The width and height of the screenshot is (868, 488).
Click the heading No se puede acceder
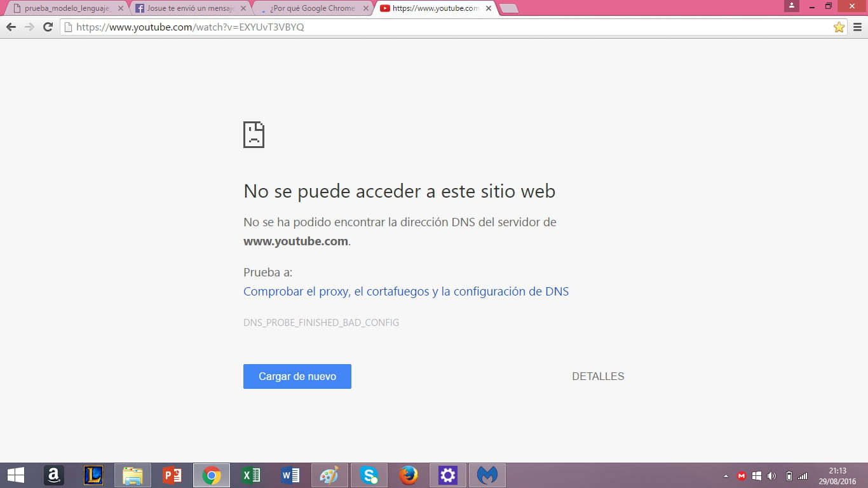[x=400, y=191]
